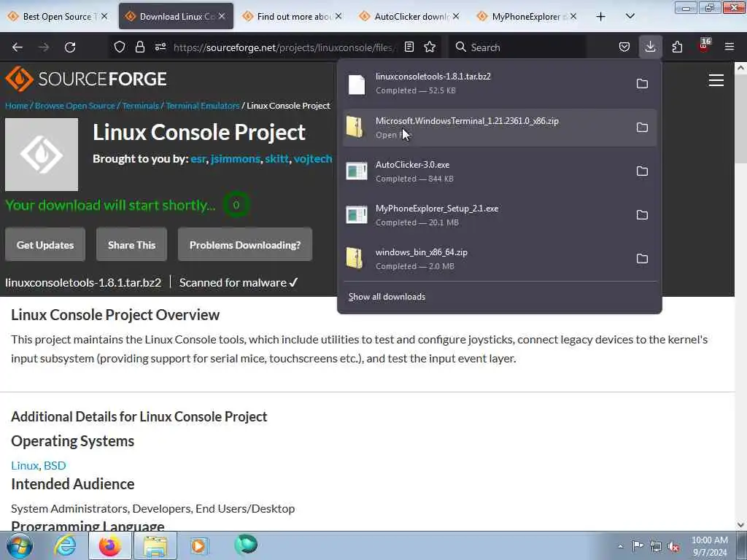Follow the Home breadcrumb link
This screenshot has width=747, height=560.
point(17,106)
